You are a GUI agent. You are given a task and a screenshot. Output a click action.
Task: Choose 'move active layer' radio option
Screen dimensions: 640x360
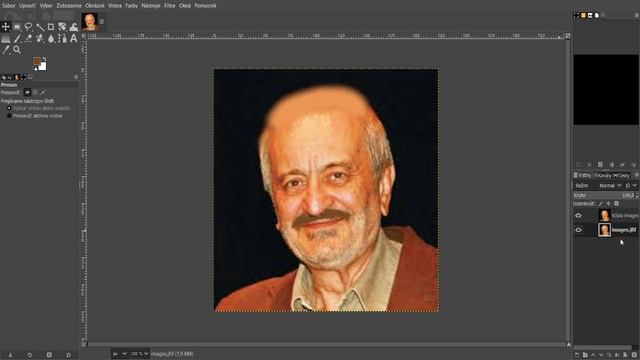pyautogui.click(x=9, y=116)
